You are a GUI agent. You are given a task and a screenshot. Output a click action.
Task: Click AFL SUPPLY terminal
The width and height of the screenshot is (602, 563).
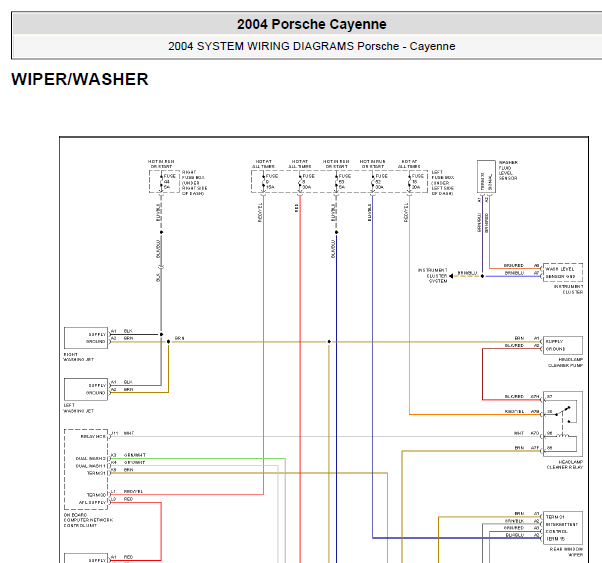93,502
